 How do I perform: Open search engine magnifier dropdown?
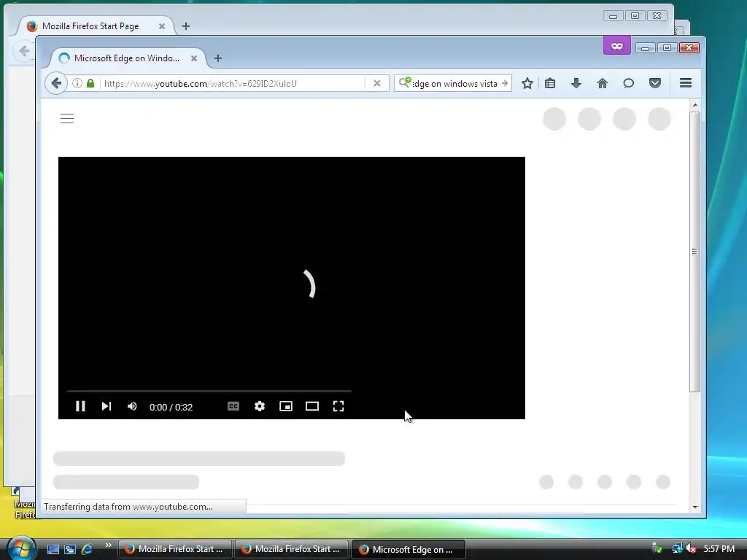404,82
